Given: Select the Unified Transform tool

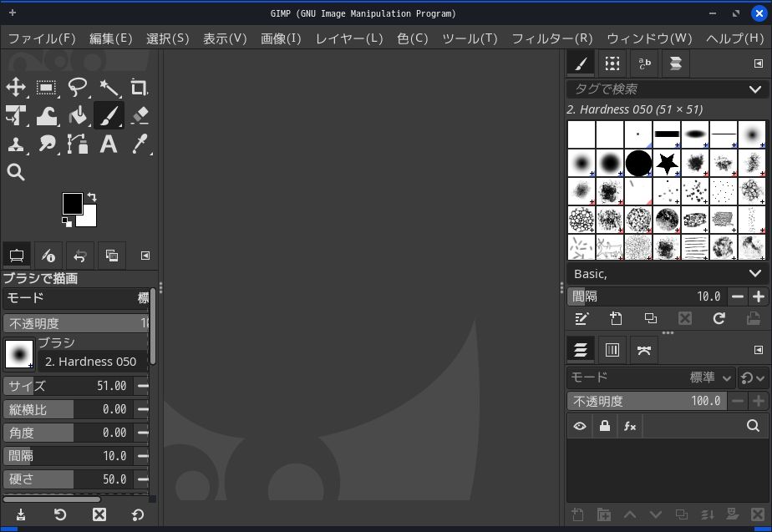Looking at the screenshot, I should coord(16,115).
